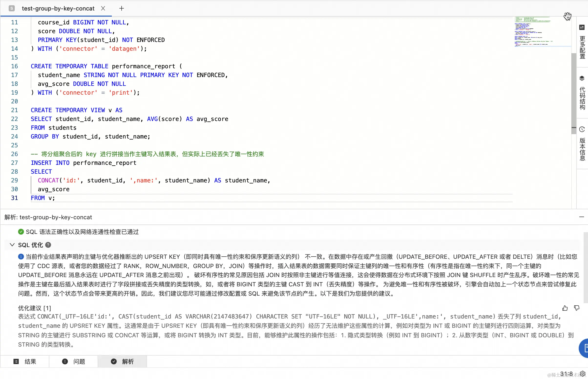
Task: Select the test-group-by-key-concat editor tab
Action: (x=58, y=8)
